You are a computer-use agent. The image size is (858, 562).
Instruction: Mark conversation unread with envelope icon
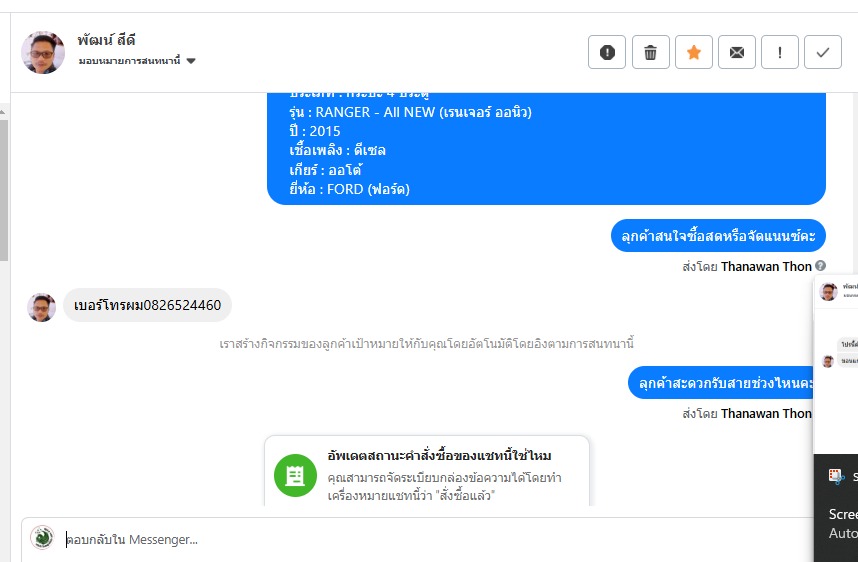pos(737,53)
